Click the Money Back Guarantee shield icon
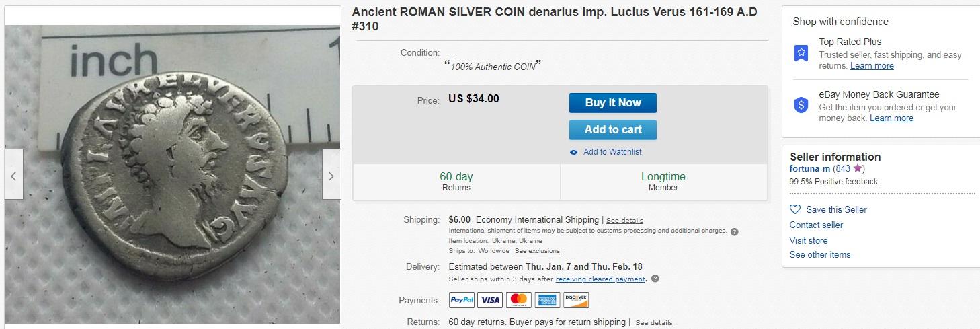 (801, 105)
